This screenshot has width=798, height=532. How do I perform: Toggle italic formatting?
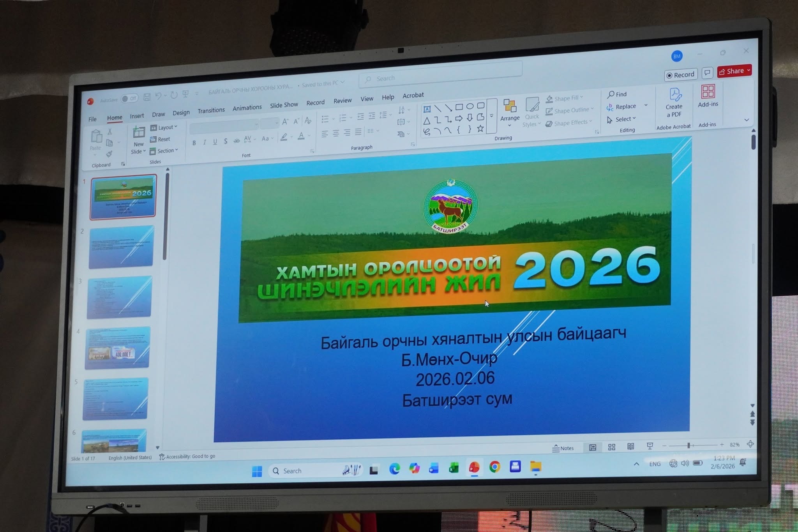pos(205,142)
